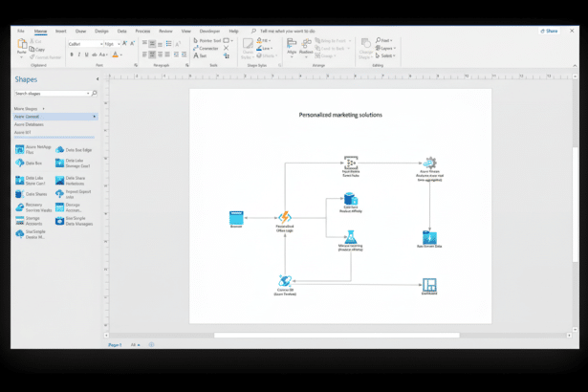
Task: Open the font name dropdown
Action: (x=101, y=44)
